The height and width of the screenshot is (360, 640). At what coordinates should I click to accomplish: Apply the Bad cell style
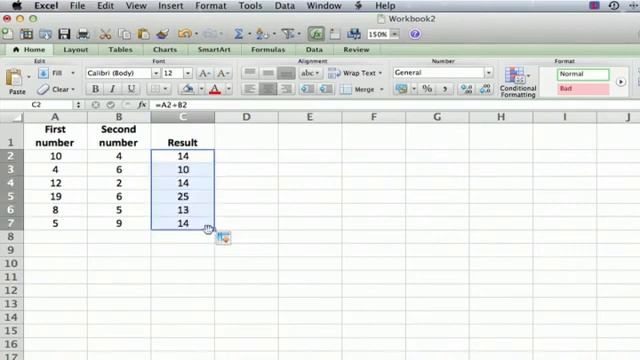tap(583, 89)
